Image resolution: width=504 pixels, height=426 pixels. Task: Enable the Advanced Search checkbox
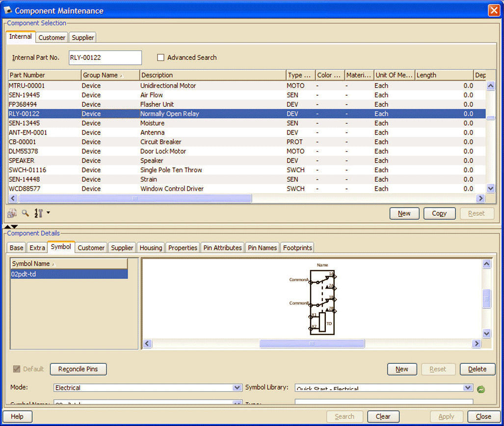tap(160, 57)
